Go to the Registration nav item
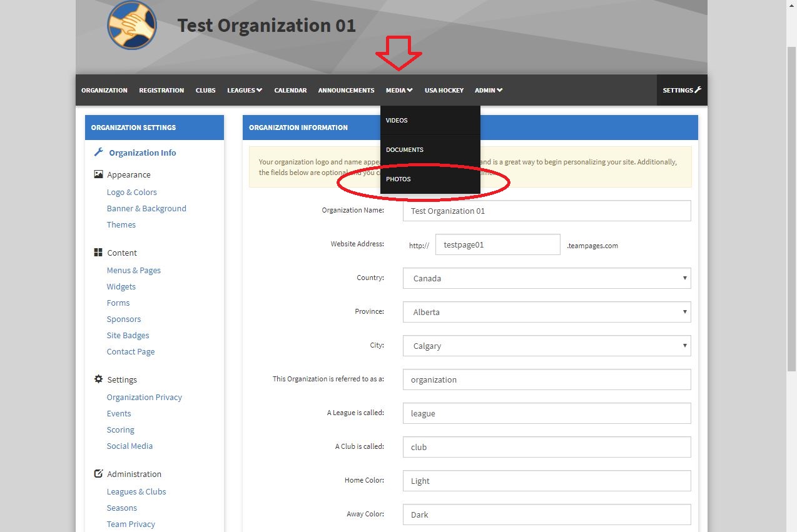The image size is (797, 532). pyautogui.click(x=161, y=90)
